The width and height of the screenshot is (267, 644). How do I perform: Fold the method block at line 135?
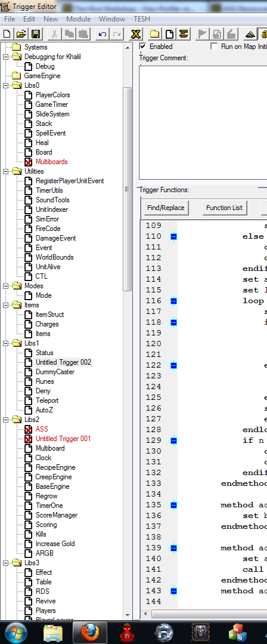point(173,505)
